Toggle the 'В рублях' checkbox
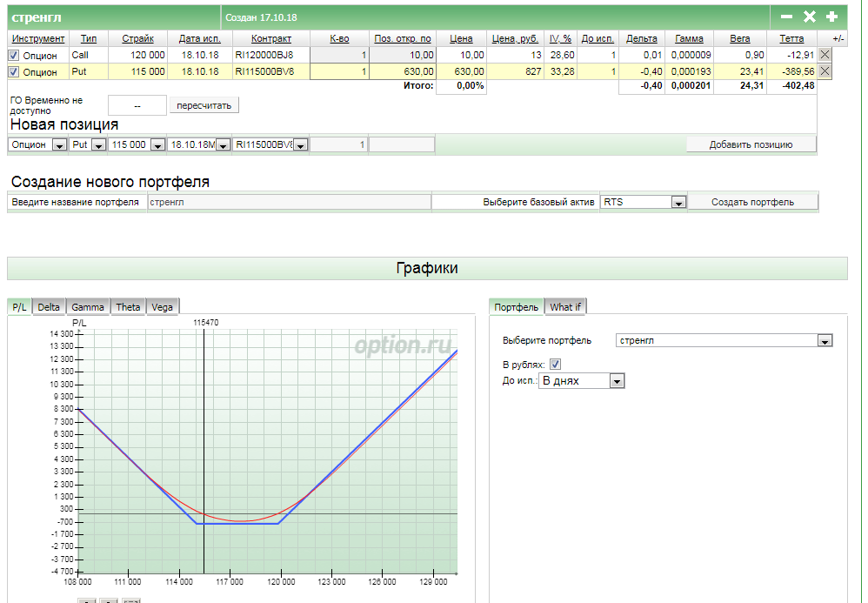 [x=556, y=365]
